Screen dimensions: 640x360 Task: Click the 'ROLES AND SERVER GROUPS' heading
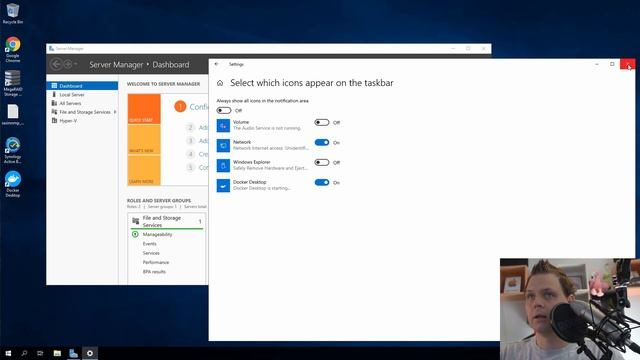159,200
